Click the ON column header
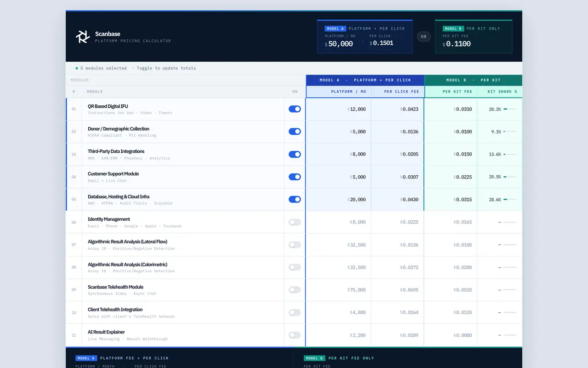The height and width of the screenshot is (368, 588). (x=295, y=92)
